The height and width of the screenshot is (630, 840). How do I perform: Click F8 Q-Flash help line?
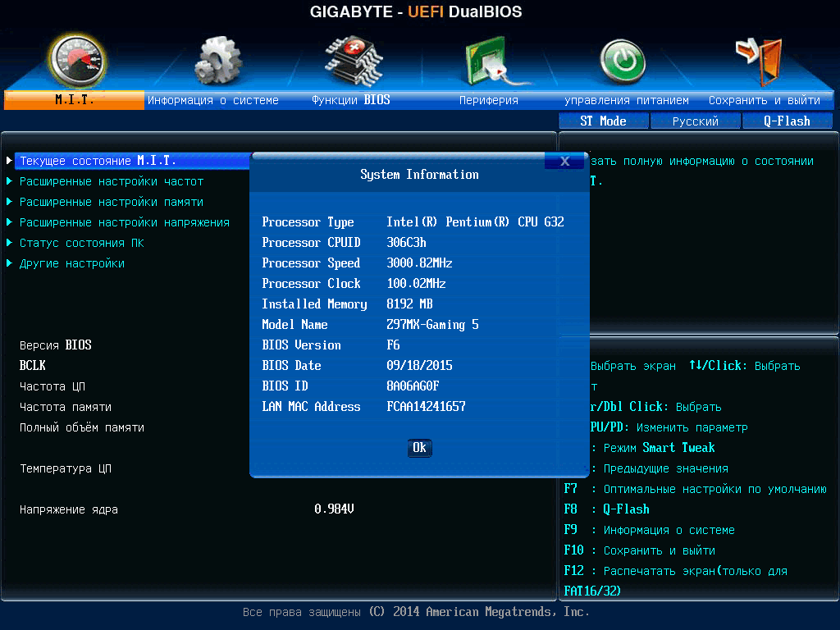tap(606, 509)
